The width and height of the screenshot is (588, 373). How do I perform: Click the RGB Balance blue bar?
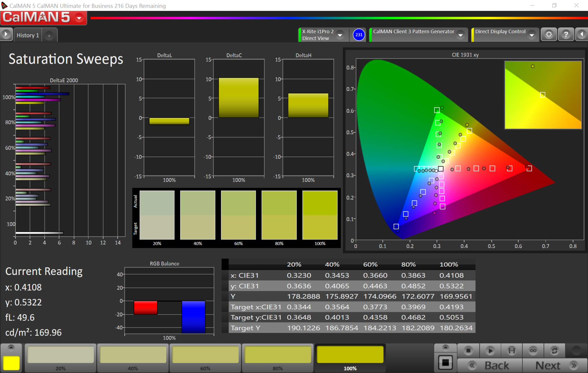[x=193, y=317]
